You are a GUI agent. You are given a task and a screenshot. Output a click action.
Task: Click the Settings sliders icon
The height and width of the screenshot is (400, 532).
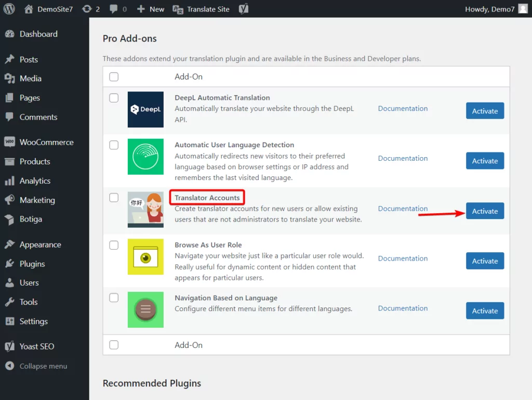pyautogui.click(x=10, y=321)
